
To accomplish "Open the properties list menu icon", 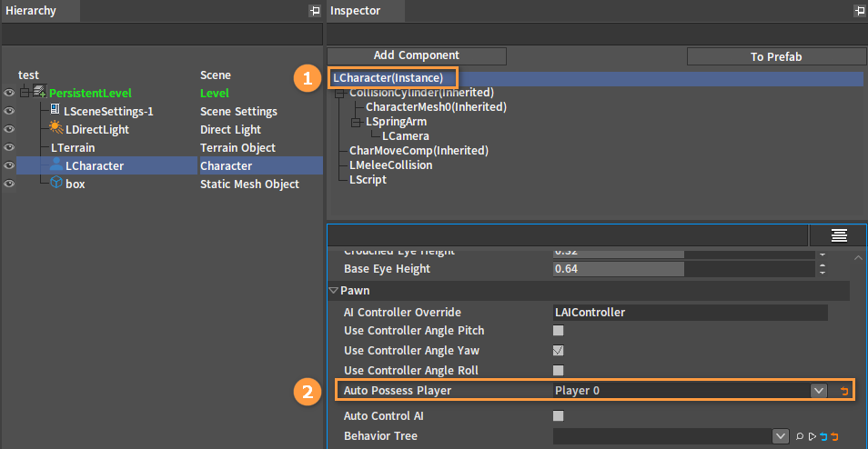I will tap(839, 235).
